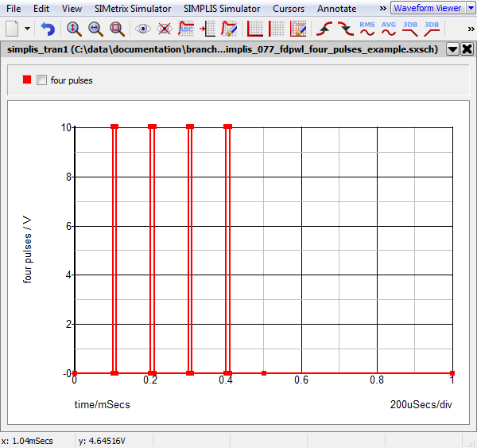
Task: Click the zoom in magnifier icon
Action: [74, 29]
